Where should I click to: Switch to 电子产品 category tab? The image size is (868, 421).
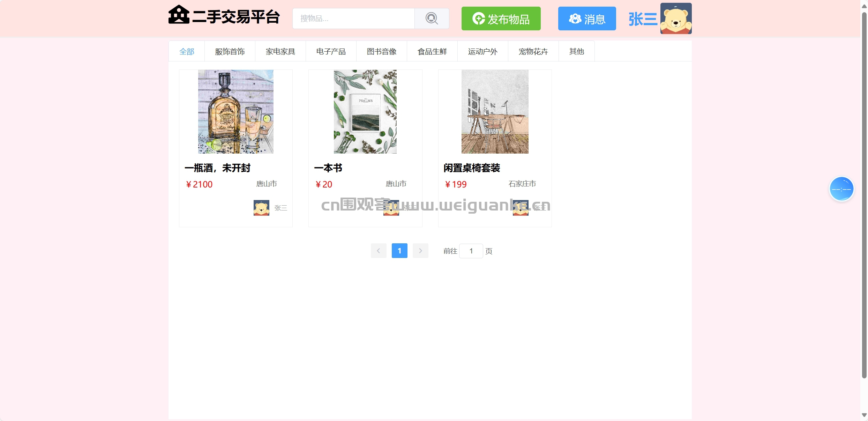[331, 52]
